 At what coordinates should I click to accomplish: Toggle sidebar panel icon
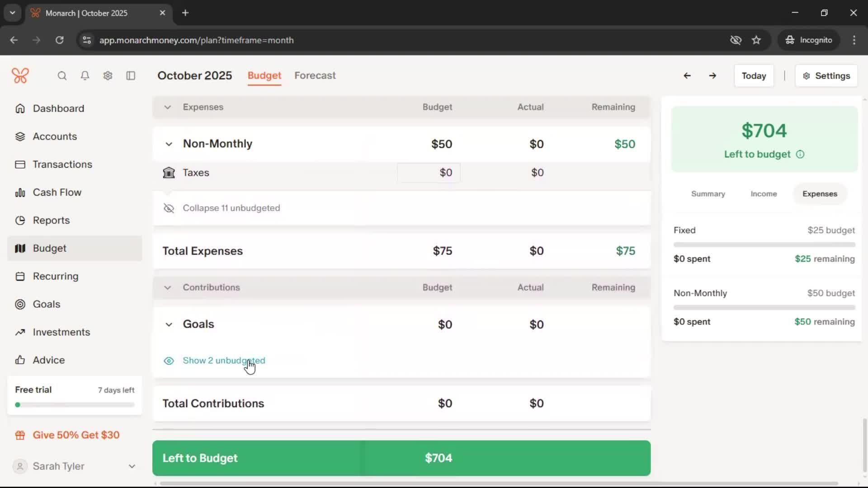(131, 75)
